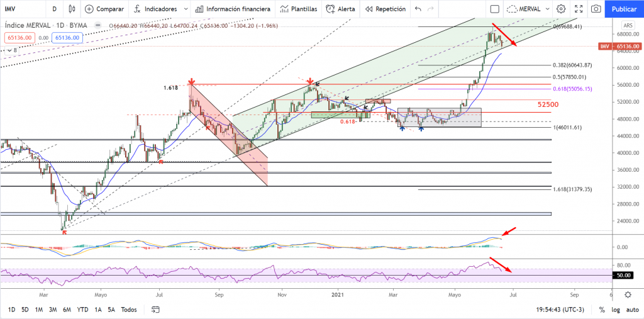Select the 1D date range
The image size is (644, 319).
pos(12,309)
